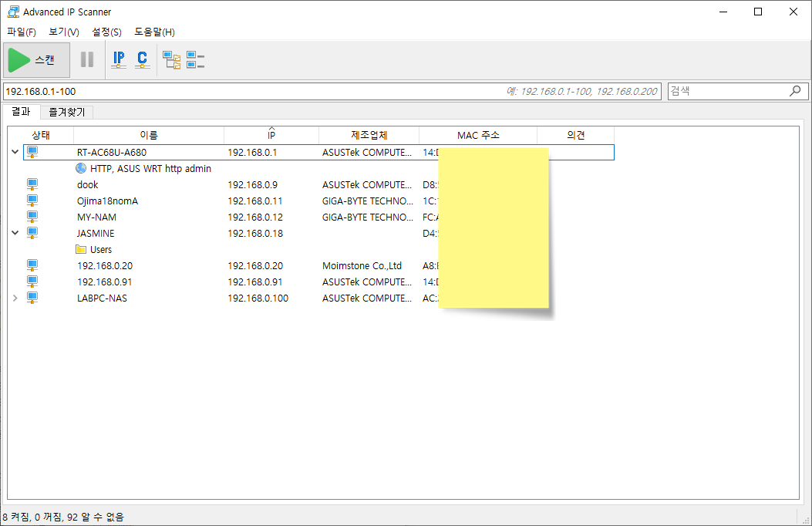Click the computer icon for RT-AC68U-A680
This screenshot has height=526, width=812.
pos(32,152)
